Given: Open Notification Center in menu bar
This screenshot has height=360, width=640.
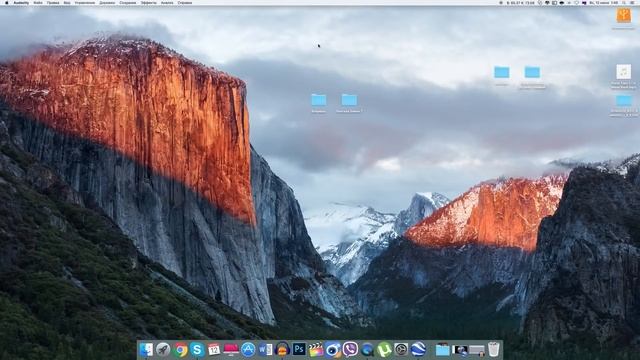Looking at the screenshot, I should pyautogui.click(x=633, y=3).
